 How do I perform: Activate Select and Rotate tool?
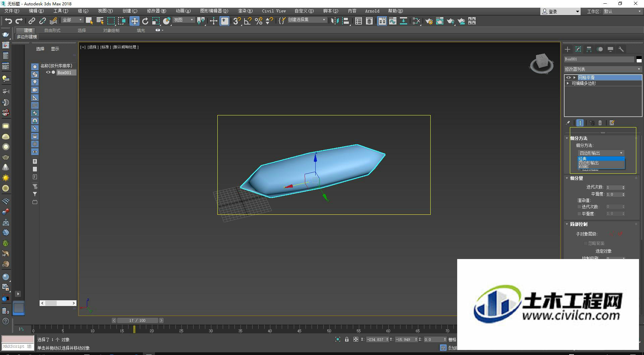point(145,21)
